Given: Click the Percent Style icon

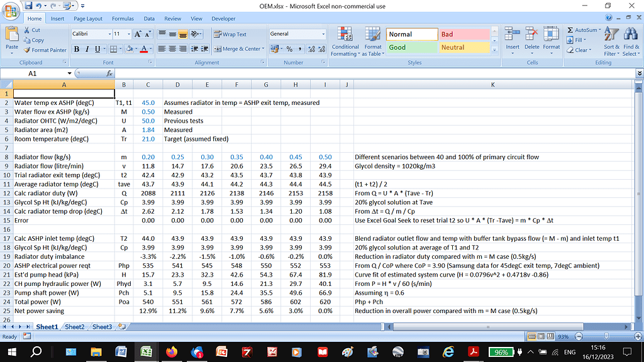Looking at the screenshot, I should click(x=289, y=49).
